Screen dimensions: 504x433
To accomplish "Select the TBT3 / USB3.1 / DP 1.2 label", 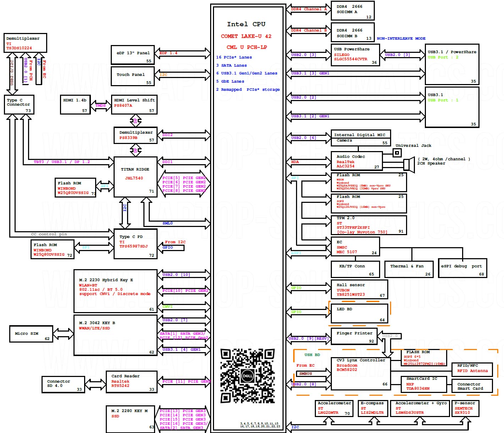I will click(62, 162).
